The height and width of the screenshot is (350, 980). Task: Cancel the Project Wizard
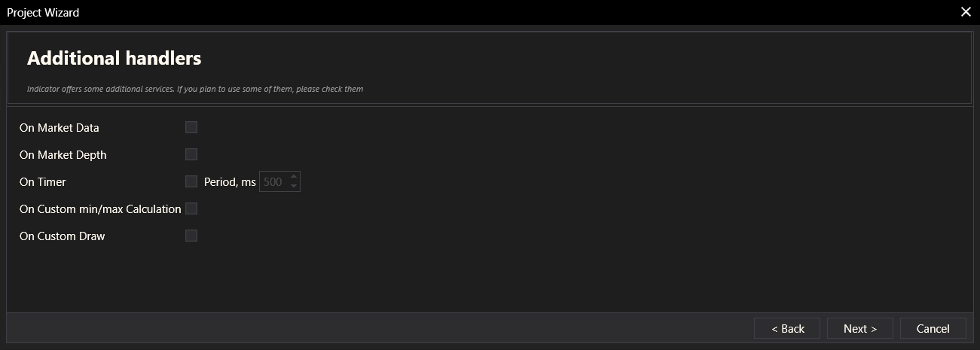tap(933, 328)
